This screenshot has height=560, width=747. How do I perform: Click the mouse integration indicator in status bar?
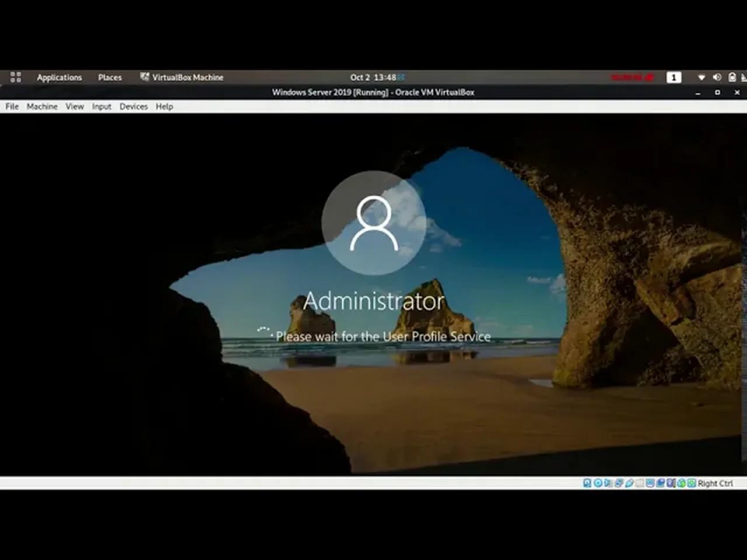point(680,483)
